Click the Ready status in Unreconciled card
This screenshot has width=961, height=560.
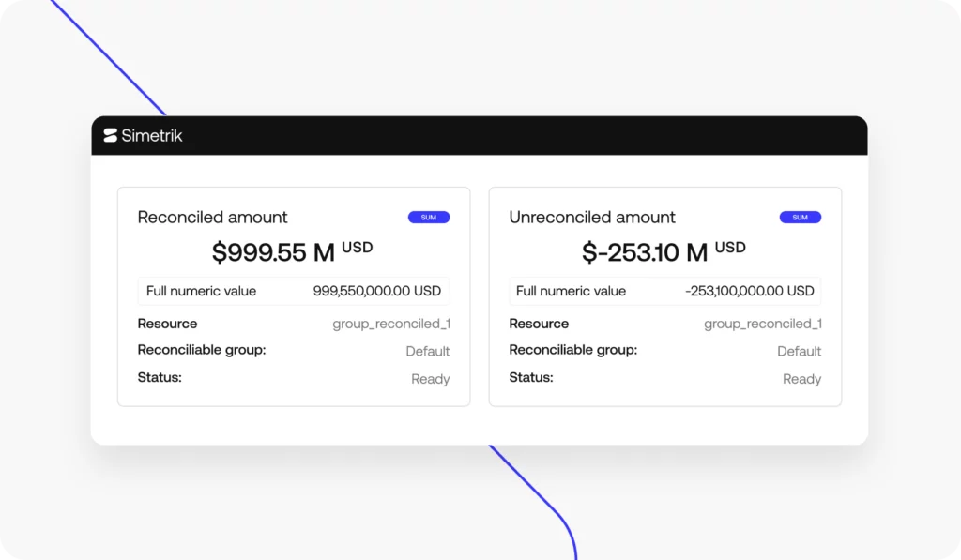(801, 379)
